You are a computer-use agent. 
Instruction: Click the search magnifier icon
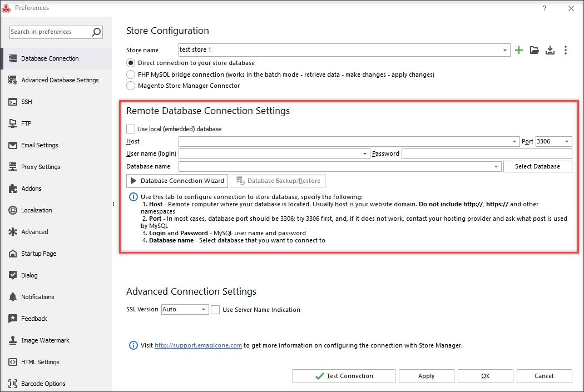click(96, 32)
